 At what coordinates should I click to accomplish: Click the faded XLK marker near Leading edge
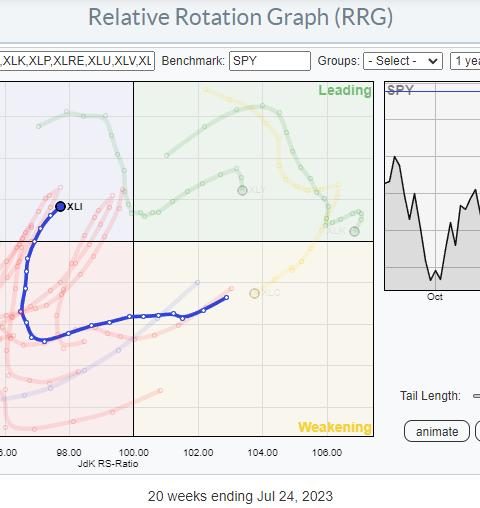(354, 231)
